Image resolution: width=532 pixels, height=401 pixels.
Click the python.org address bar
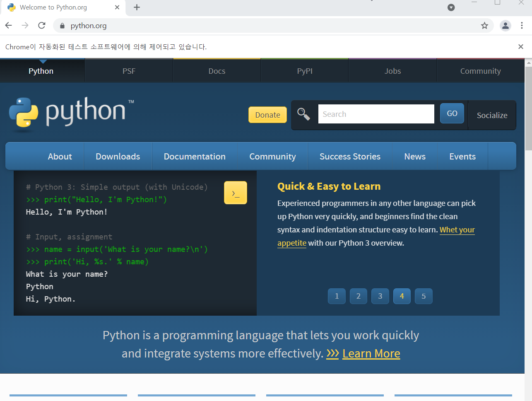pyautogui.click(x=273, y=26)
